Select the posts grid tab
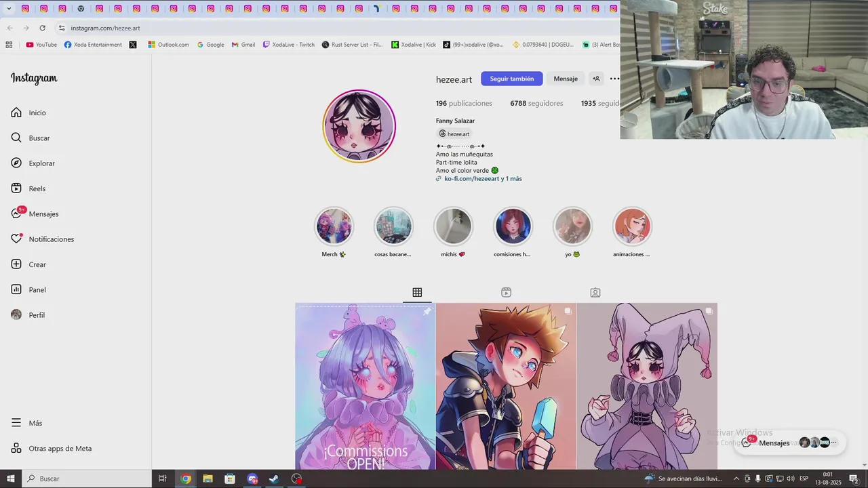 [417, 293]
